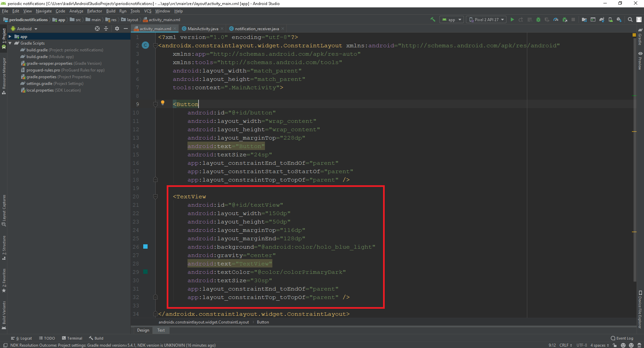Toggle the Project tool window strip button
Screen dimensions: 644x348
click(4, 39)
